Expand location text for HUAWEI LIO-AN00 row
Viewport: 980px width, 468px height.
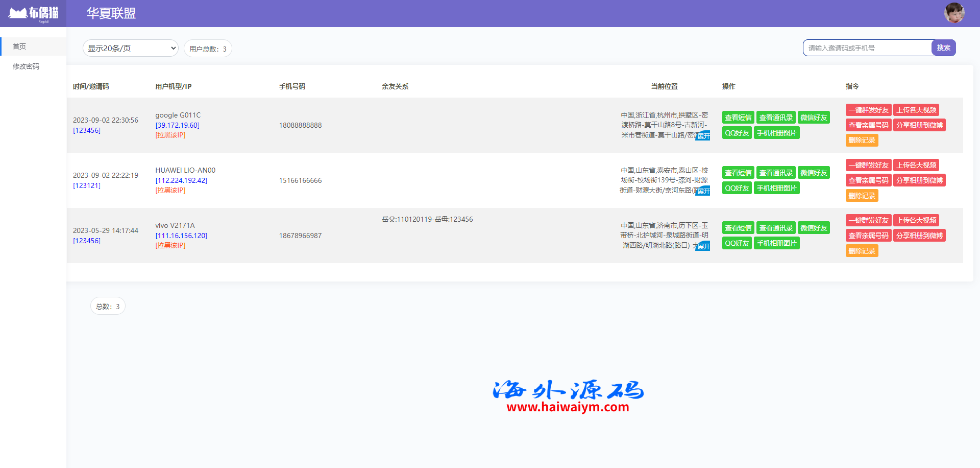pyautogui.click(x=703, y=191)
